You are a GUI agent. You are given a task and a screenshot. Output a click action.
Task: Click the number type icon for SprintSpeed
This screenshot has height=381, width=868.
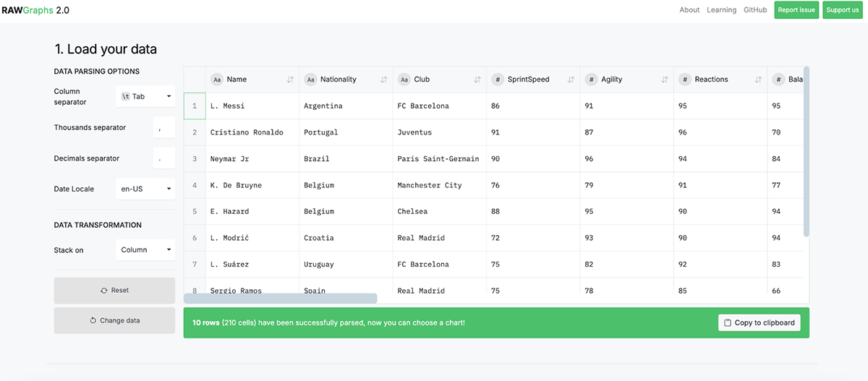[498, 80]
